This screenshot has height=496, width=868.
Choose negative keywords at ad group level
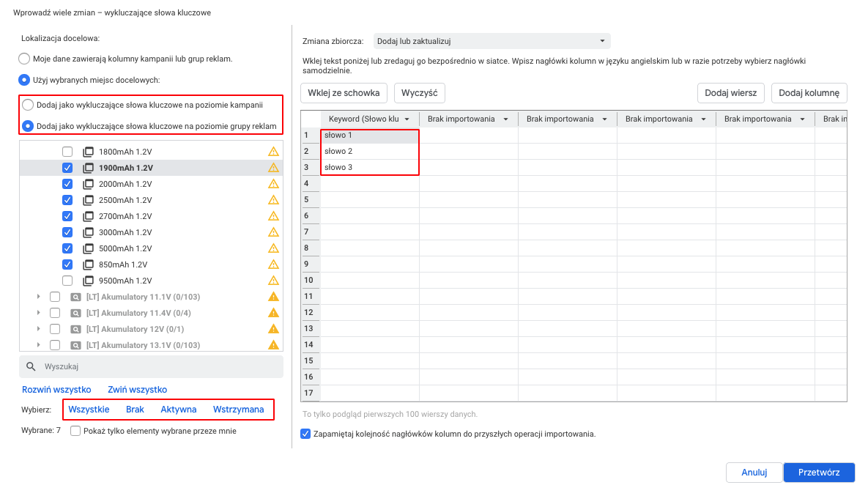28,126
